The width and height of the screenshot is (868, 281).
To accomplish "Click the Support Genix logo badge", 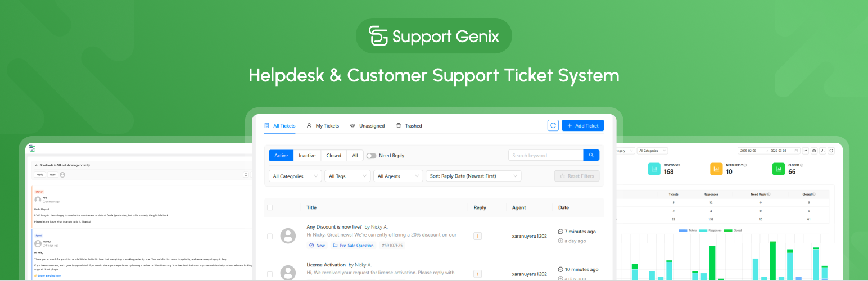I will point(434,36).
